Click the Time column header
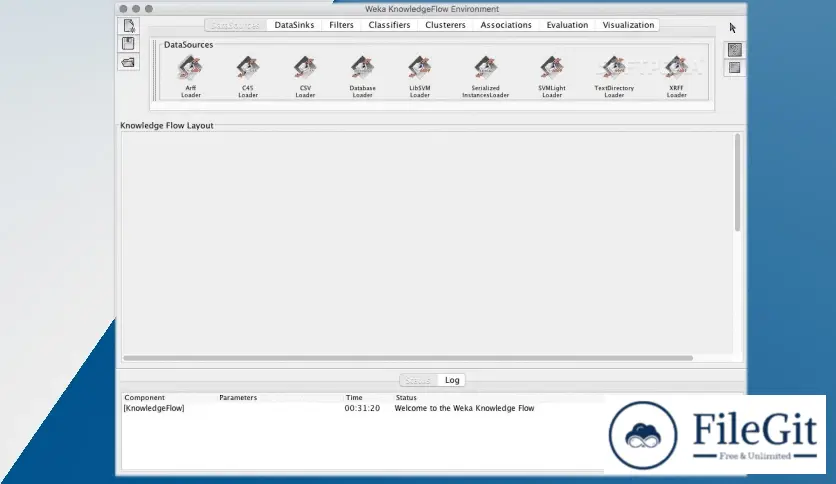The height and width of the screenshot is (484, 836). [354, 398]
